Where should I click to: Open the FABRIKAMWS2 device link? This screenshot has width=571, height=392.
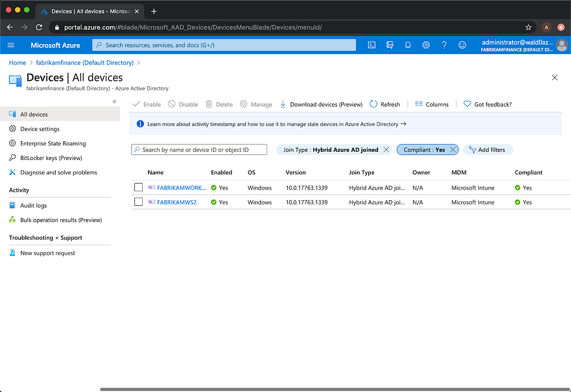click(177, 202)
